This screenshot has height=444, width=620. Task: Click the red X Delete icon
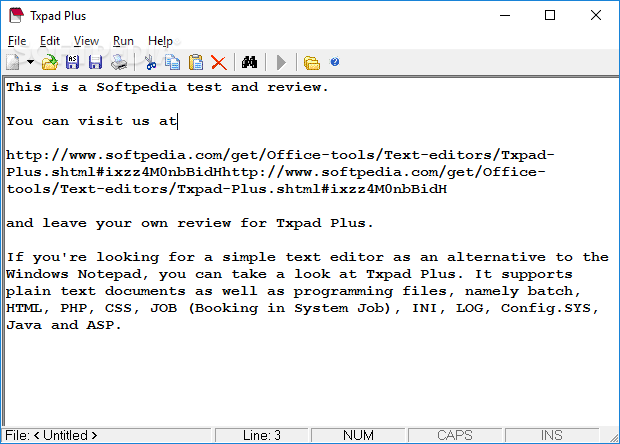(219, 62)
